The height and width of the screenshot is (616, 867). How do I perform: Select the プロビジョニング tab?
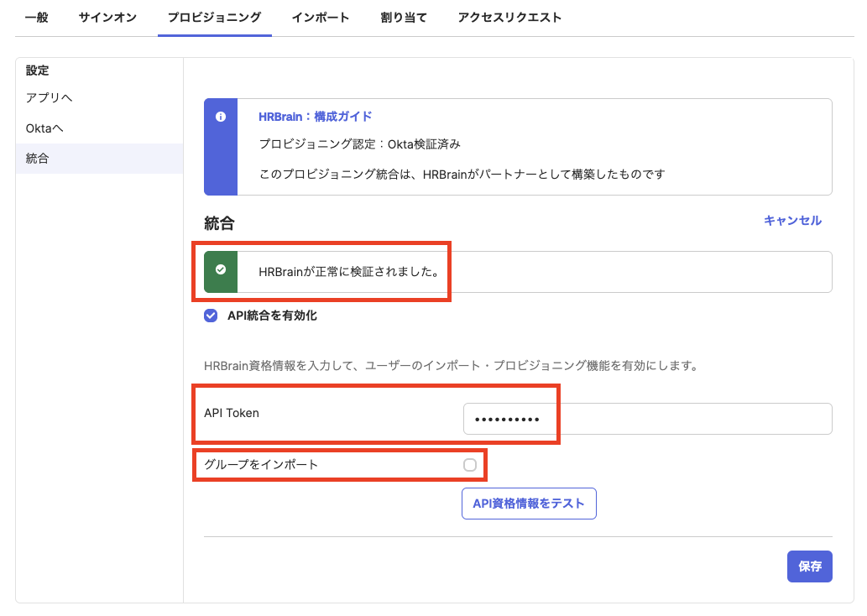[214, 18]
